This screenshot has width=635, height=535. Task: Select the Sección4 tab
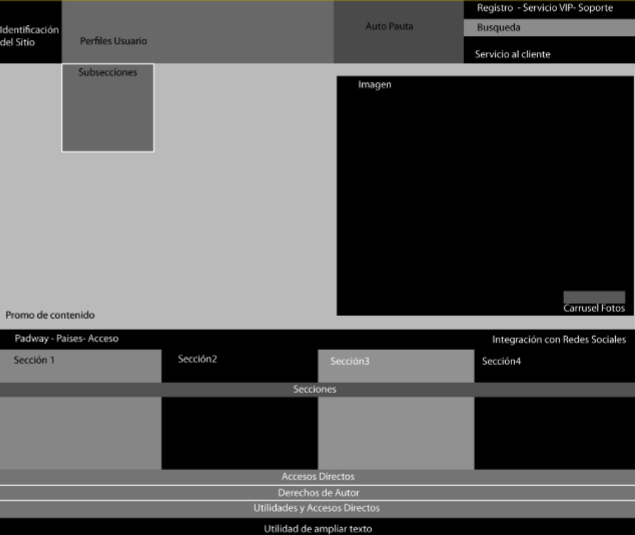pos(554,366)
